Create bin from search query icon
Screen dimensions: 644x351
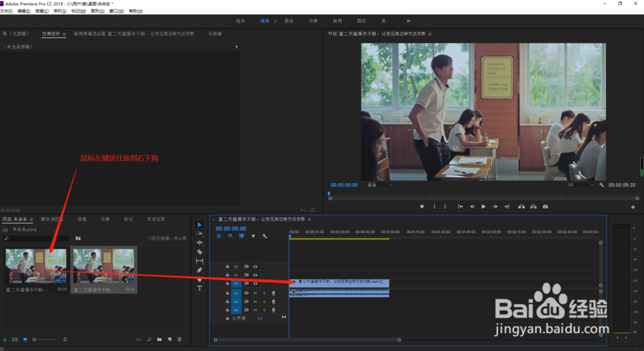pos(78,238)
